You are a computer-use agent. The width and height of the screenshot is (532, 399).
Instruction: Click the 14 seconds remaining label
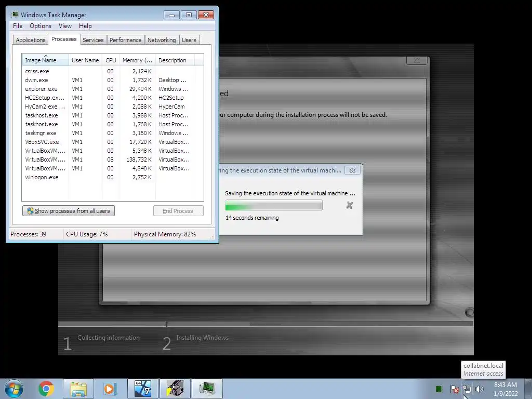252,218
